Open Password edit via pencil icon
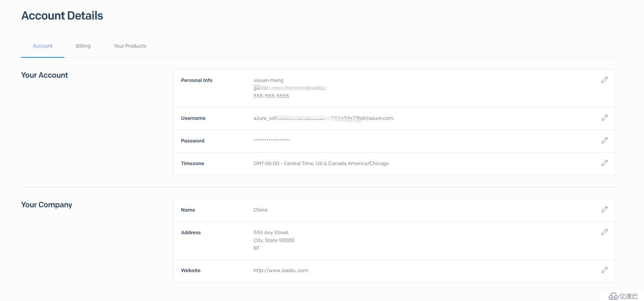 [605, 140]
